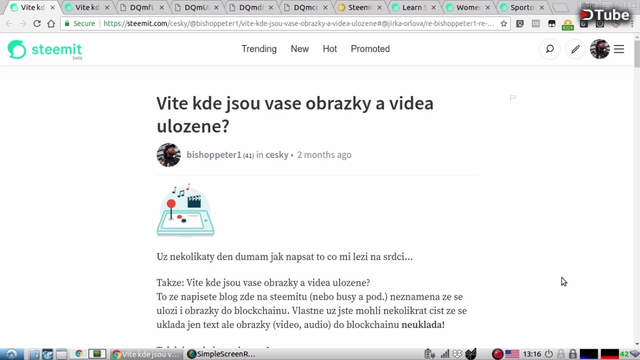The width and height of the screenshot is (640, 360).
Task: Click the joystick illustration in the post
Action: 185,210
